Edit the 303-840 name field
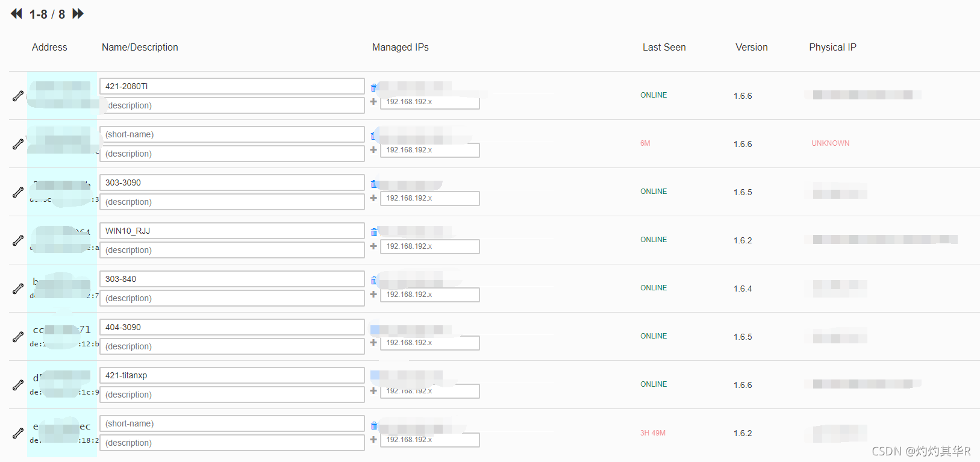The height and width of the screenshot is (462, 980). tap(232, 279)
